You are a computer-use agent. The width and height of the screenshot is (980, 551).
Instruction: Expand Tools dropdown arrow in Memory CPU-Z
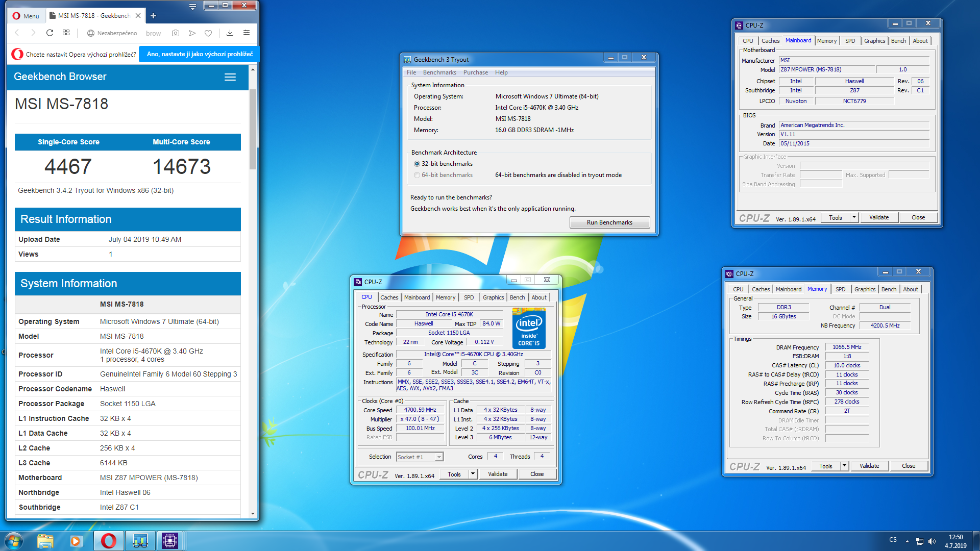tap(844, 466)
